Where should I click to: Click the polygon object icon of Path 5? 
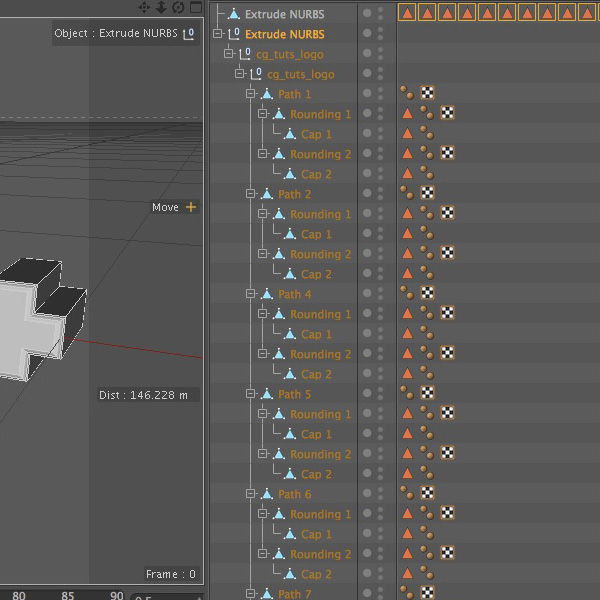[267, 394]
